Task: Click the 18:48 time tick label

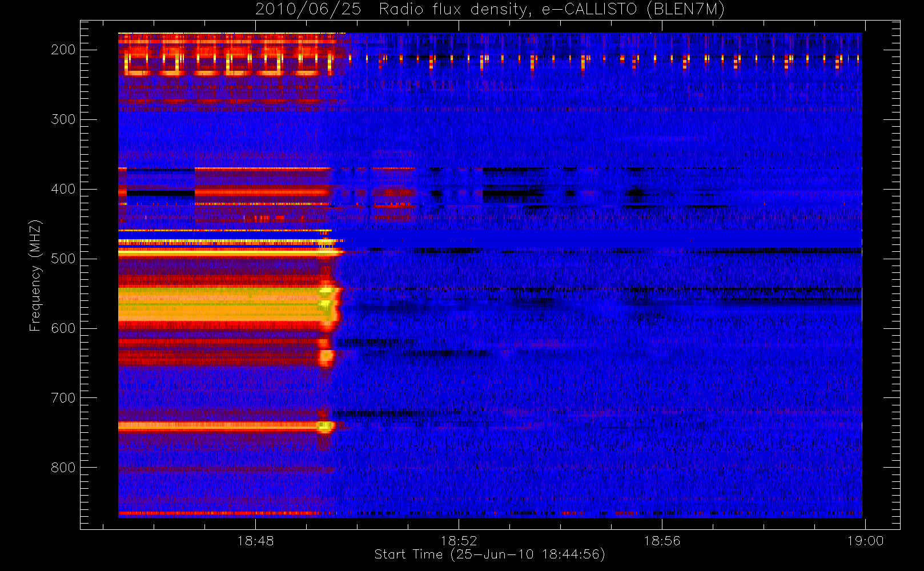Action: [255, 541]
